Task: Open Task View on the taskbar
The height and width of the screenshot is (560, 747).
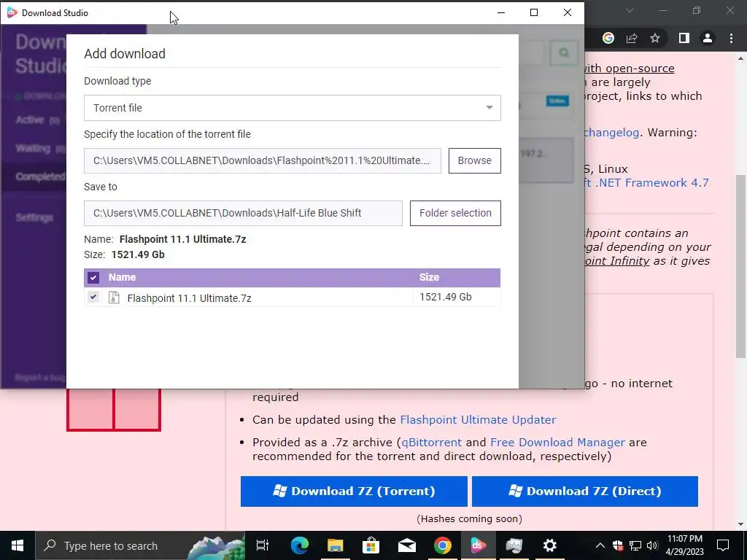Action: click(263, 545)
